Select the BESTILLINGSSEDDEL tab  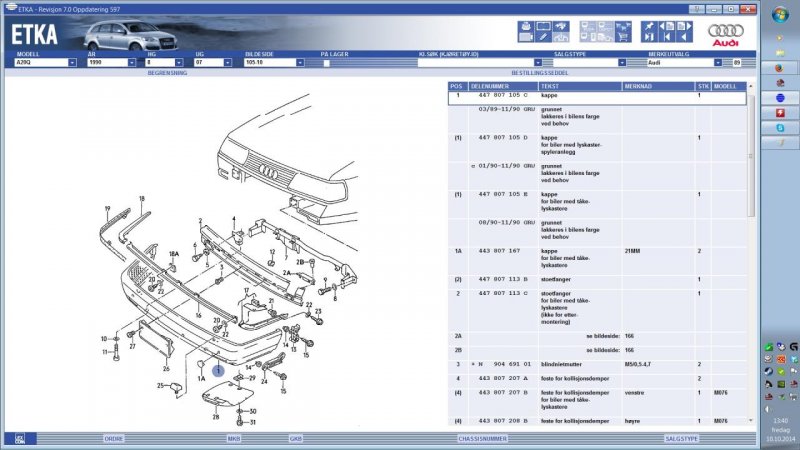(x=541, y=73)
